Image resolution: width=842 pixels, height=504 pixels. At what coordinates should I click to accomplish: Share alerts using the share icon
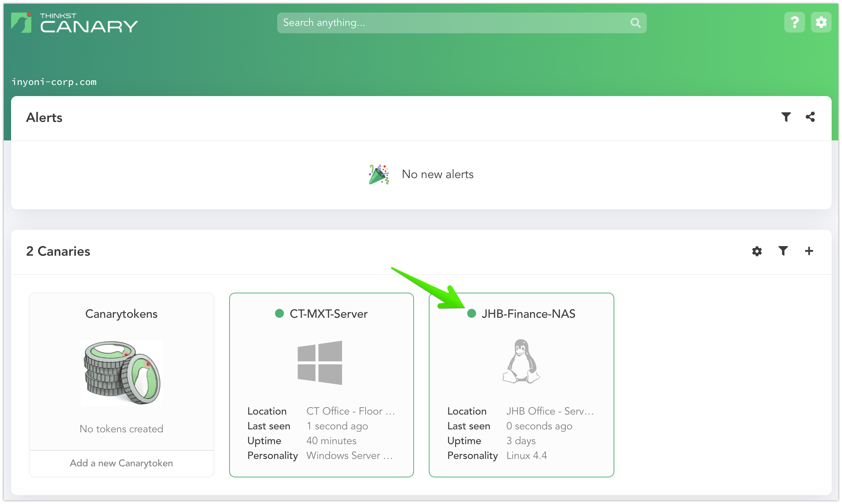coord(810,117)
